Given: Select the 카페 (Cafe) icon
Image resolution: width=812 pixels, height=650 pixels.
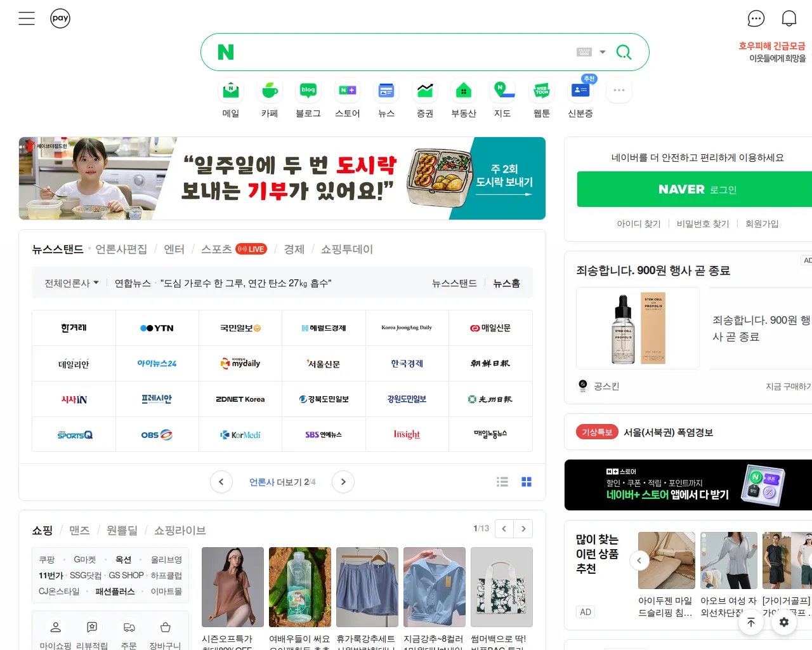Looking at the screenshot, I should coord(269,90).
